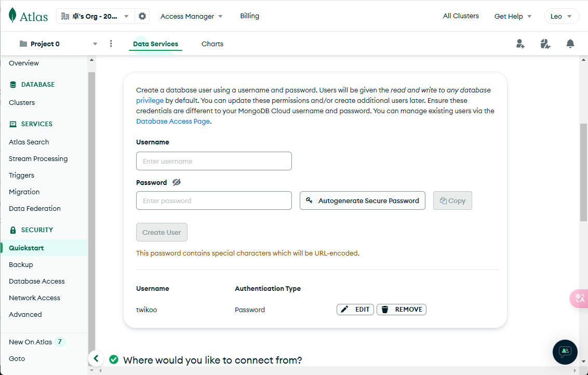This screenshot has width=588, height=375.
Task: Open the notifications bell
Action: coord(570,44)
